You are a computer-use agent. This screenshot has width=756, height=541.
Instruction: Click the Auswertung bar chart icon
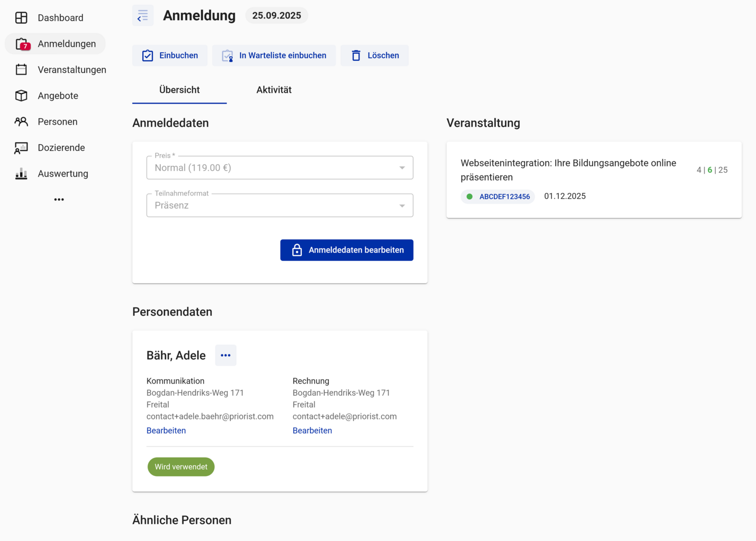pyautogui.click(x=21, y=174)
